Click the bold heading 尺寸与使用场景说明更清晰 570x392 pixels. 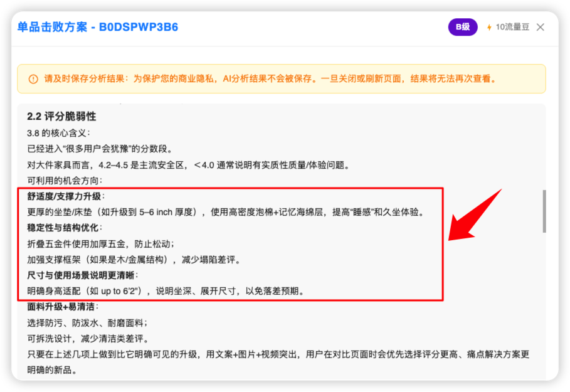83,275
